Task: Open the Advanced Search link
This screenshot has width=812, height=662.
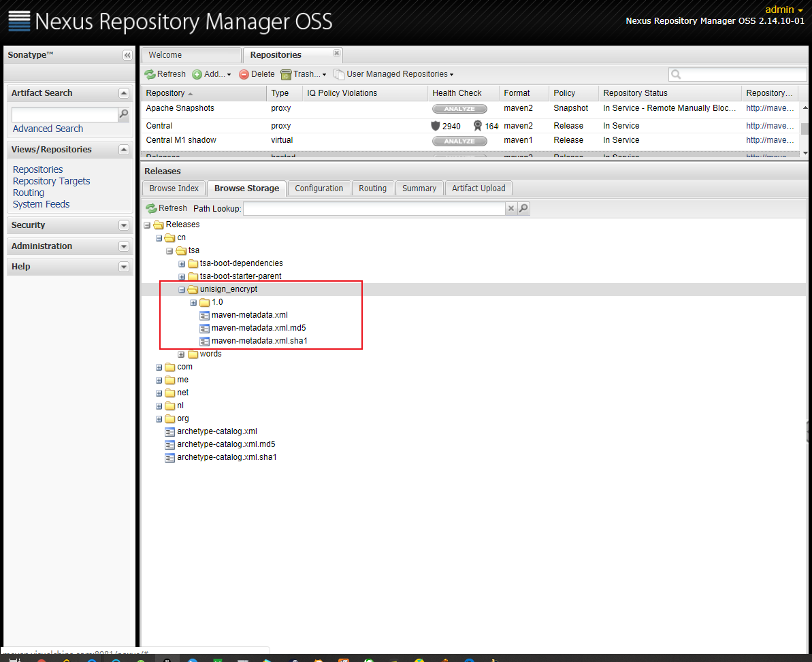Action: click(x=48, y=129)
